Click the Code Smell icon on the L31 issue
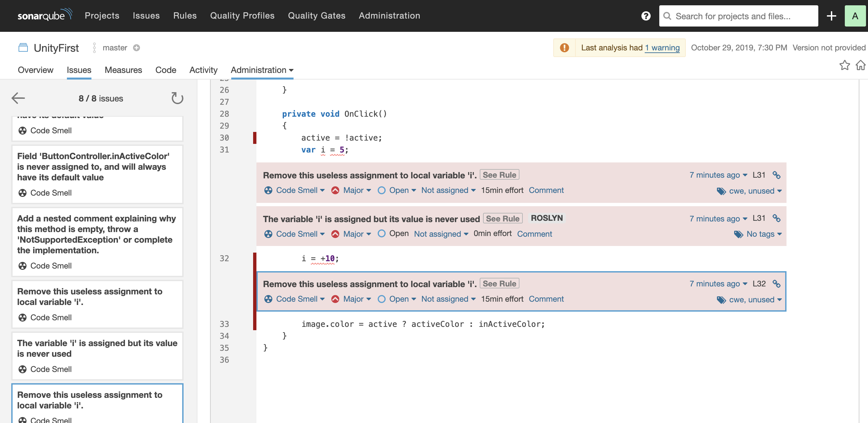Viewport: 868px width, 423px height. [x=268, y=190]
